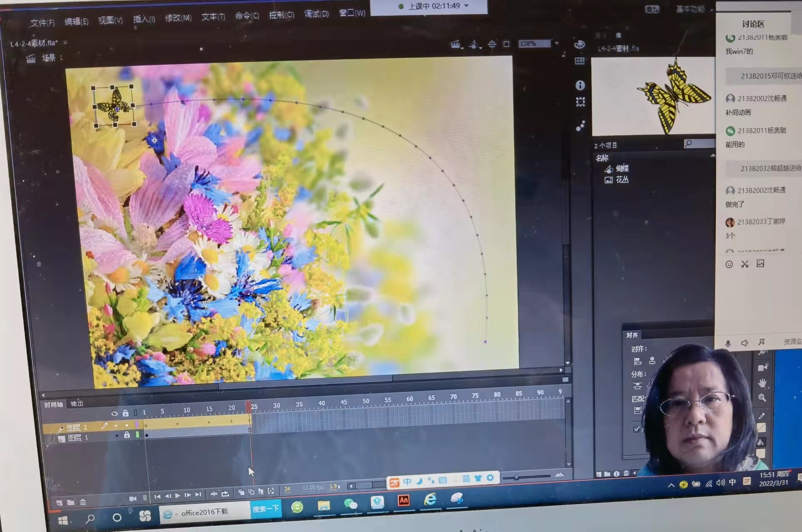Open the Transform panel icon
Screen dimensions: 802x532
tap(580, 102)
